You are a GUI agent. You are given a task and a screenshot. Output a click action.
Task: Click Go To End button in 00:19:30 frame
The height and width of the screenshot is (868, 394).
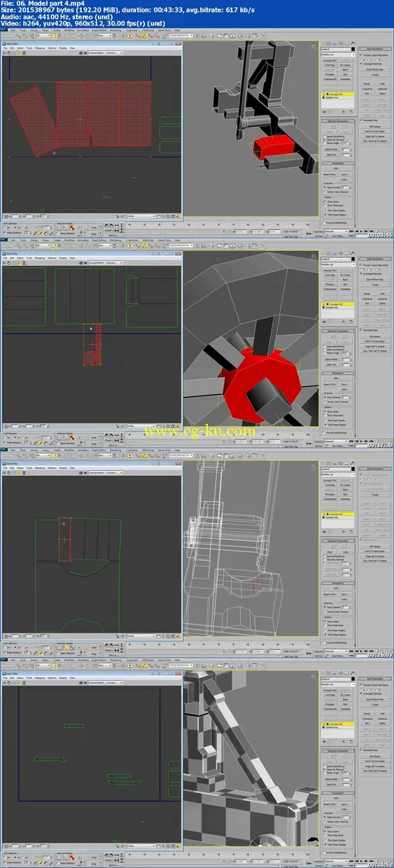click(372, 442)
